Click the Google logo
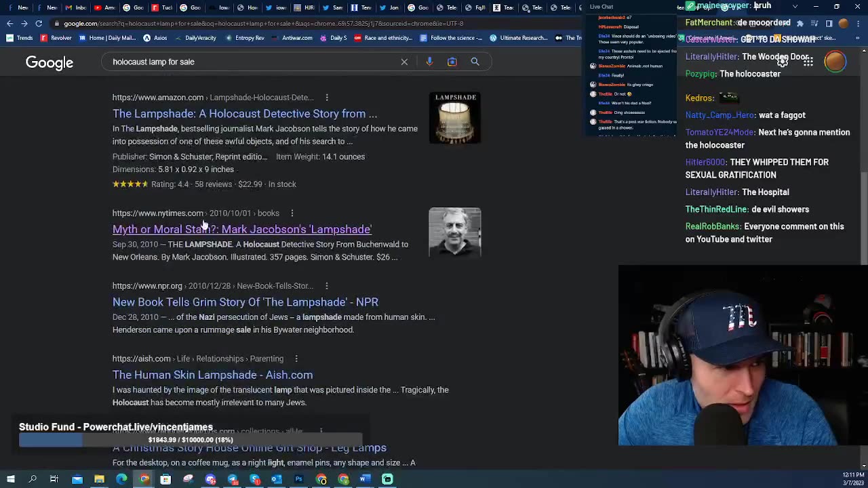 (x=50, y=62)
